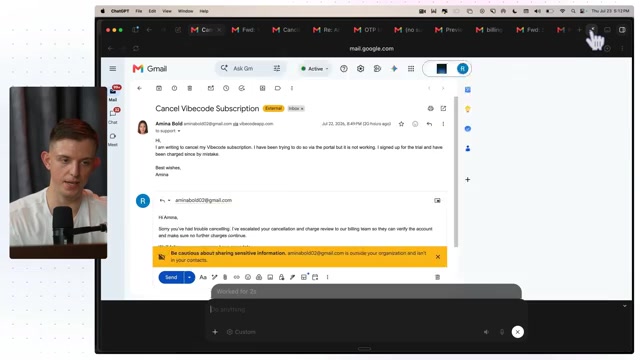Switch to the OTP browser tab

[x=367, y=30]
